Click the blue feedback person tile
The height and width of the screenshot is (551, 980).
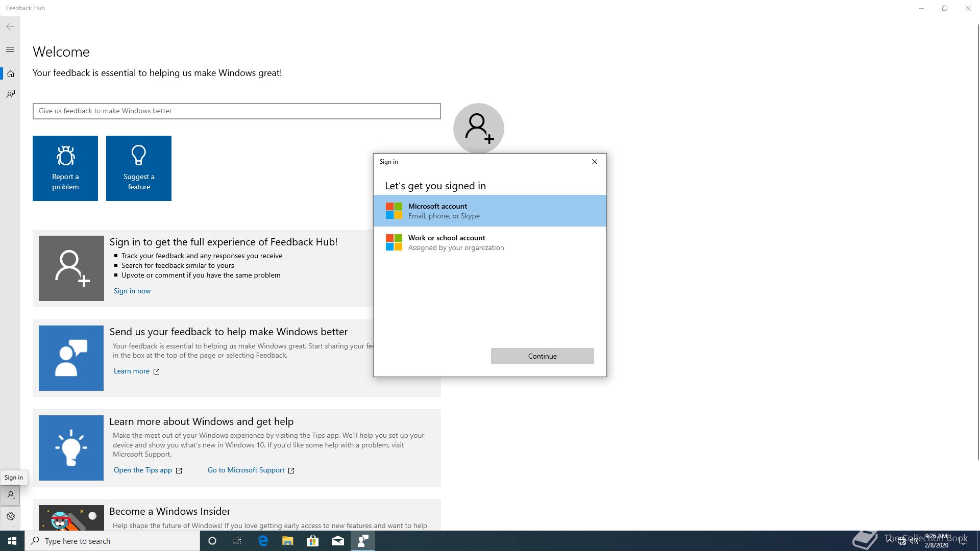(x=71, y=358)
